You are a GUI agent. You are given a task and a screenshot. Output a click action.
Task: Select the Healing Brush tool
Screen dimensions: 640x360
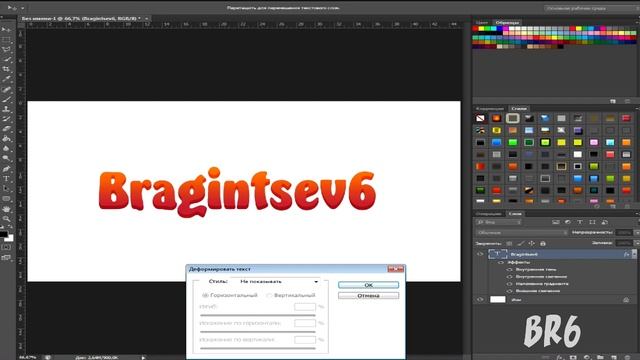point(6,89)
